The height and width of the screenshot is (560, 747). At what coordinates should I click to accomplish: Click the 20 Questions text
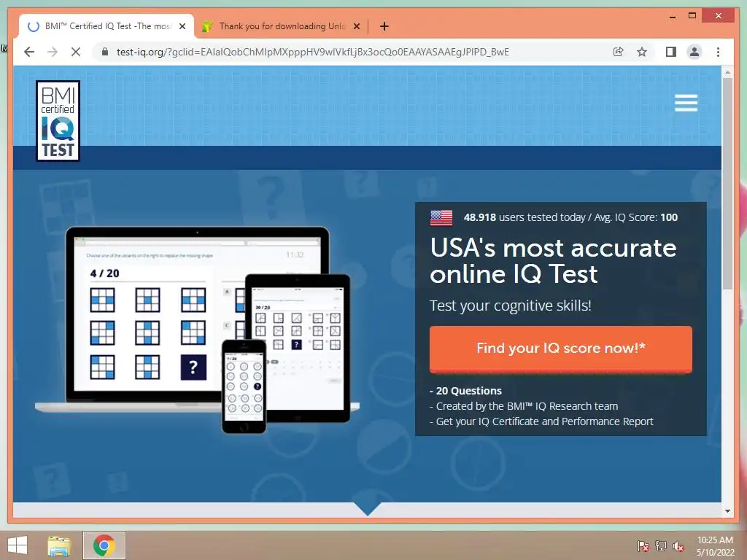pos(465,391)
